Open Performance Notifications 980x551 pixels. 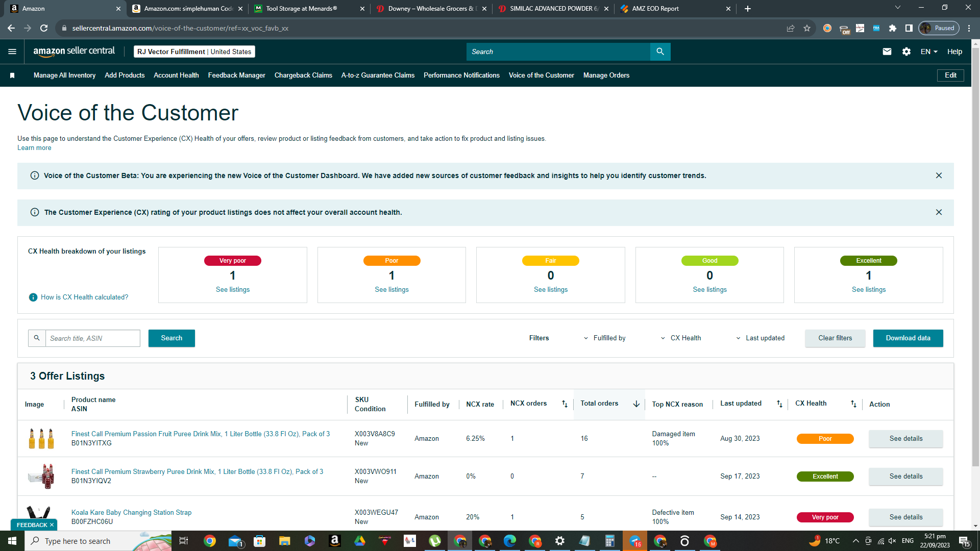(461, 76)
